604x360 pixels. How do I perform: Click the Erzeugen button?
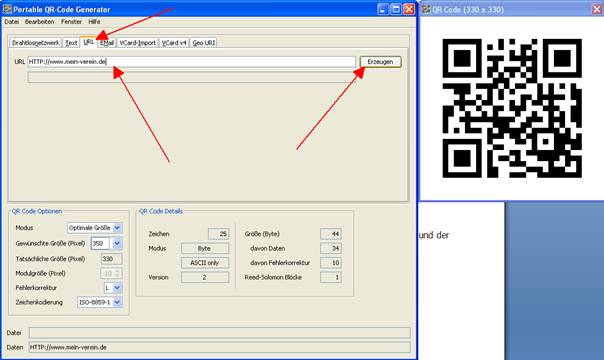(380, 62)
